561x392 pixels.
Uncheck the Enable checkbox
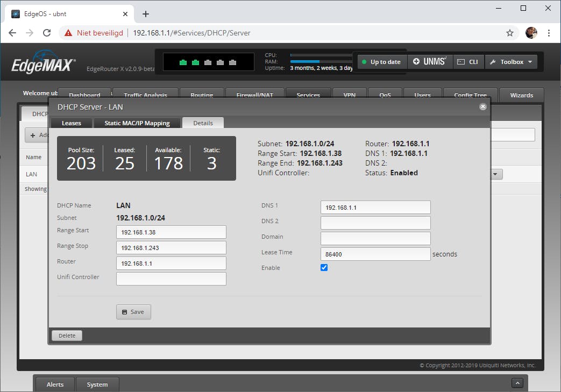[x=324, y=268]
